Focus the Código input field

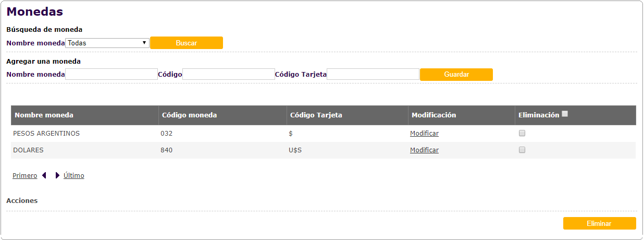[229, 75]
